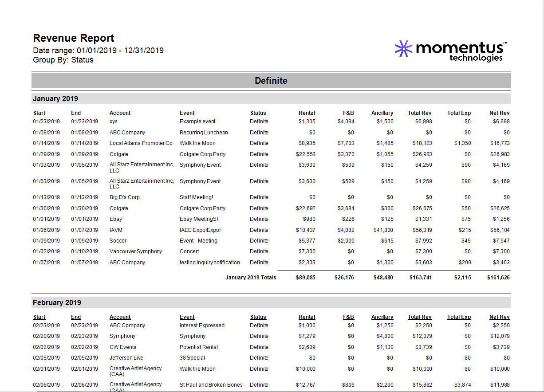Click the ancillary value $4,800
544x392 pixels.
[385, 336]
